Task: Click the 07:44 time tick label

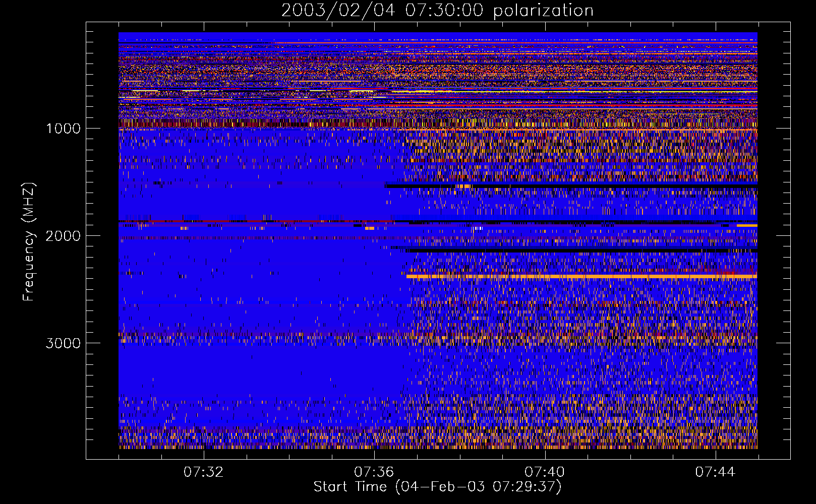Action: pyautogui.click(x=715, y=472)
